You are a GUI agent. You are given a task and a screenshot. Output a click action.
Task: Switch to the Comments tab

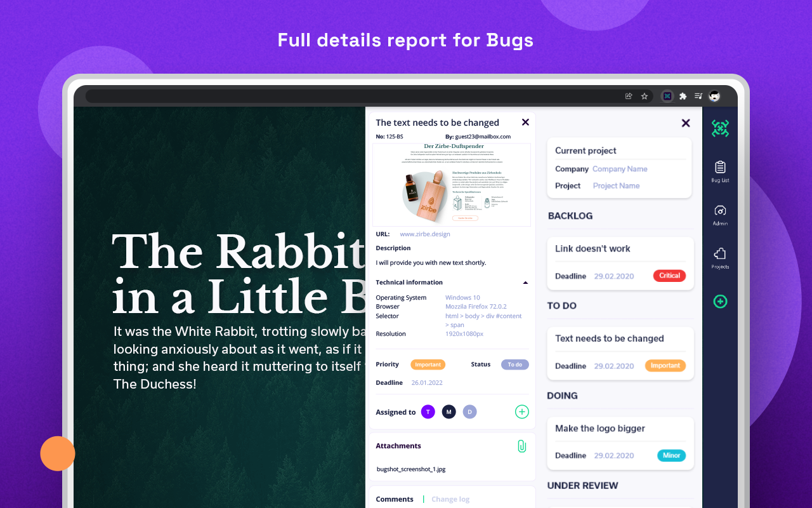pyautogui.click(x=395, y=499)
